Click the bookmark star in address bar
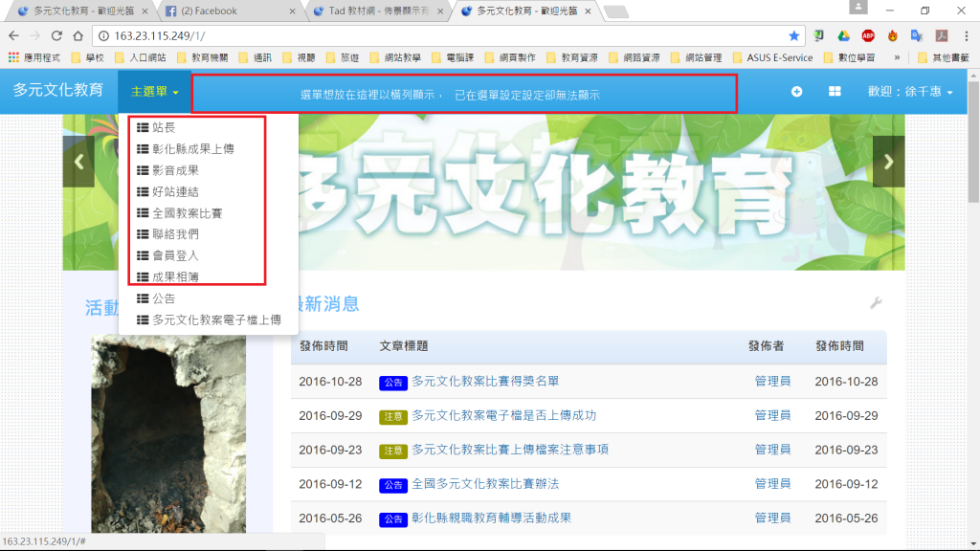Image resolution: width=980 pixels, height=551 pixels. (794, 35)
